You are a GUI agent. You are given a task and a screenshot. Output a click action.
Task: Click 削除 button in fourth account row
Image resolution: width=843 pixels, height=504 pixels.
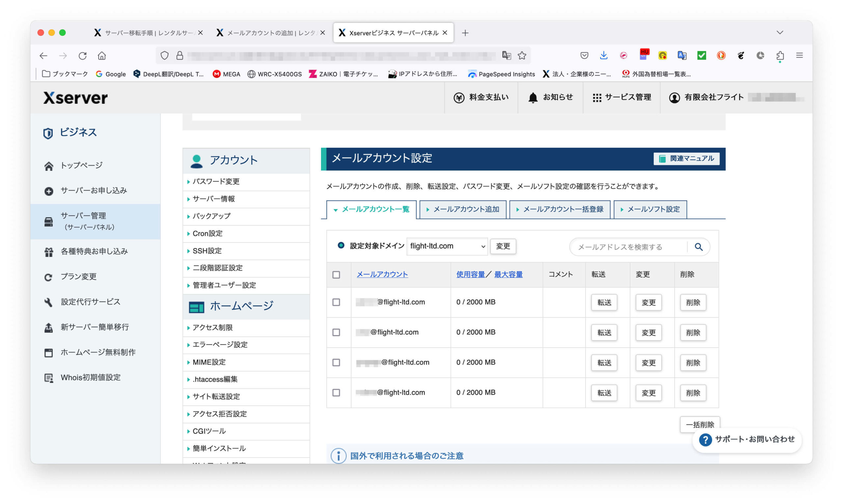(693, 393)
